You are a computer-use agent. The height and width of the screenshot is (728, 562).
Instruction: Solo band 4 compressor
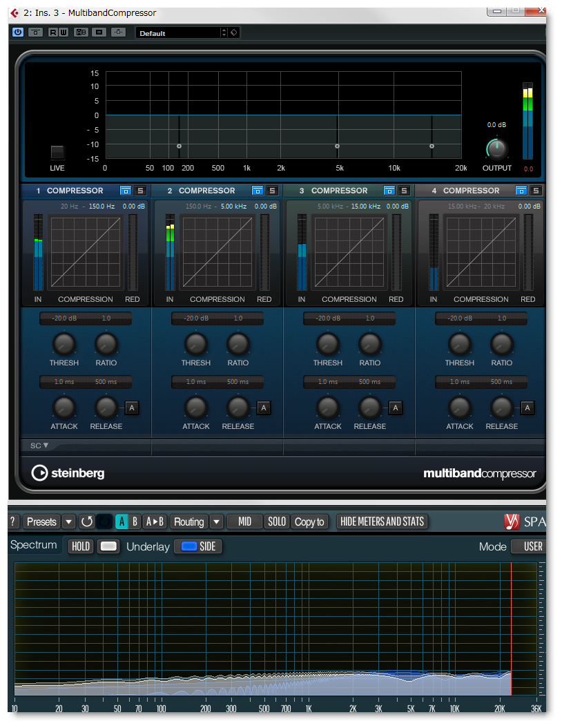[x=536, y=191]
